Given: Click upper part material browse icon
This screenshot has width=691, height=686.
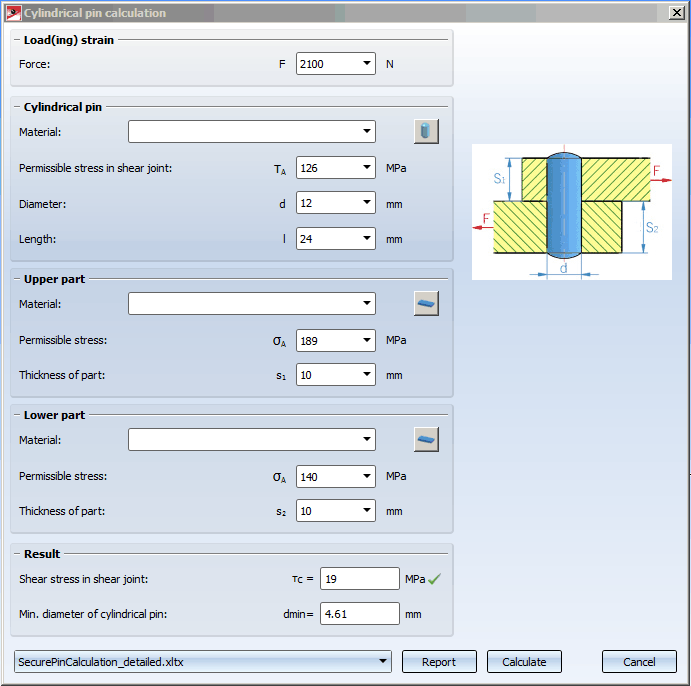Looking at the screenshot, I should (426, 304).
